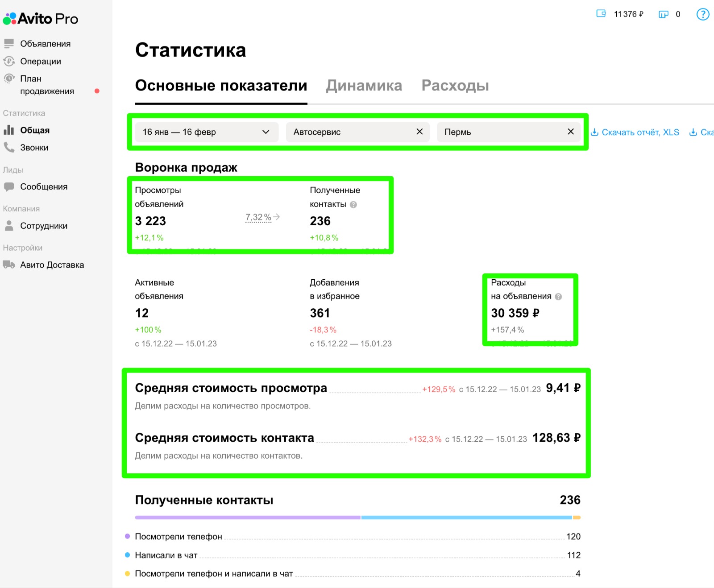
Task: Open Сообщения in the sidebar
Action: (x=44, y=186)
